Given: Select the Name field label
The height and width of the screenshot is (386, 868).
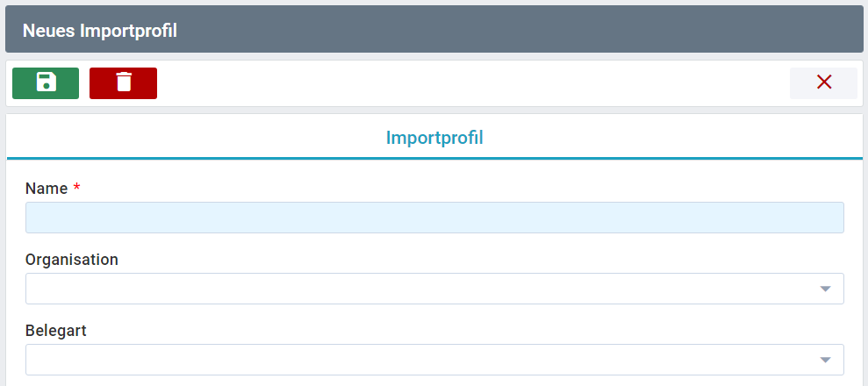Looking at the screenshot, I should (x=47, y=189).
